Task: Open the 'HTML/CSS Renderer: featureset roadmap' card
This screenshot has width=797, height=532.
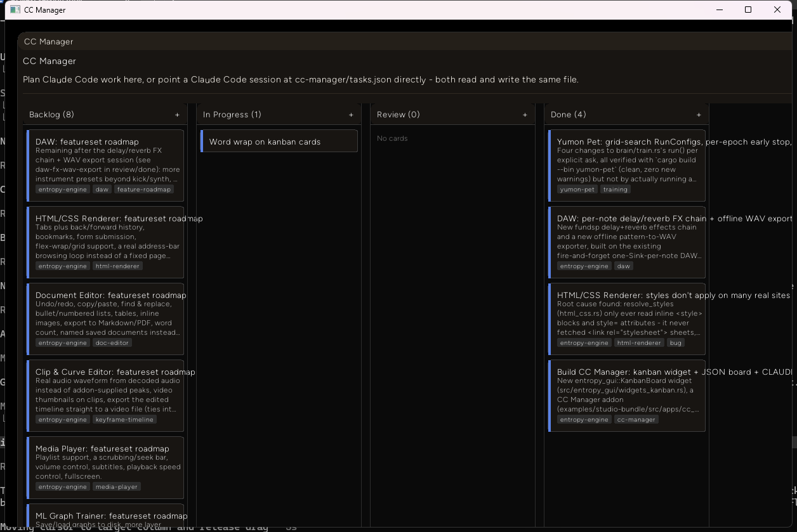Action: coord(105,242)
